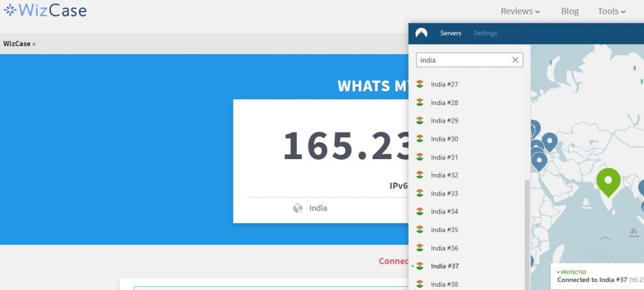Viewport: 644px width, 290px height.
Task: Click the green connected location pin on map
Action: (x=608, y=182)
